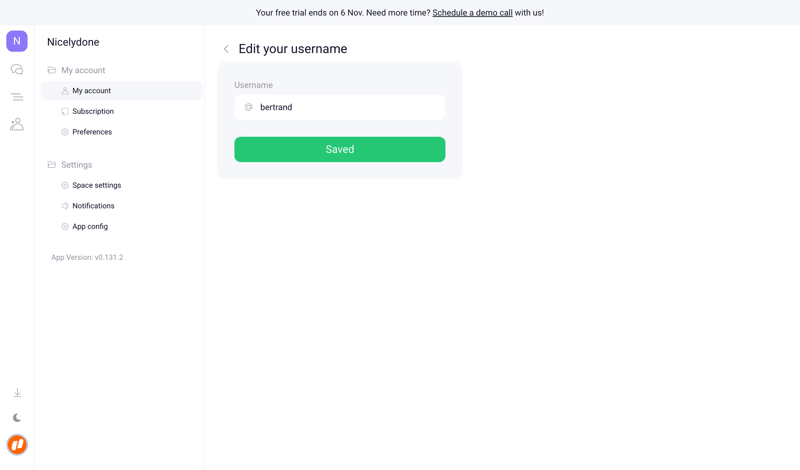Click the green Saved button
This screenshot has height=470, width=800.
[339, 149]
